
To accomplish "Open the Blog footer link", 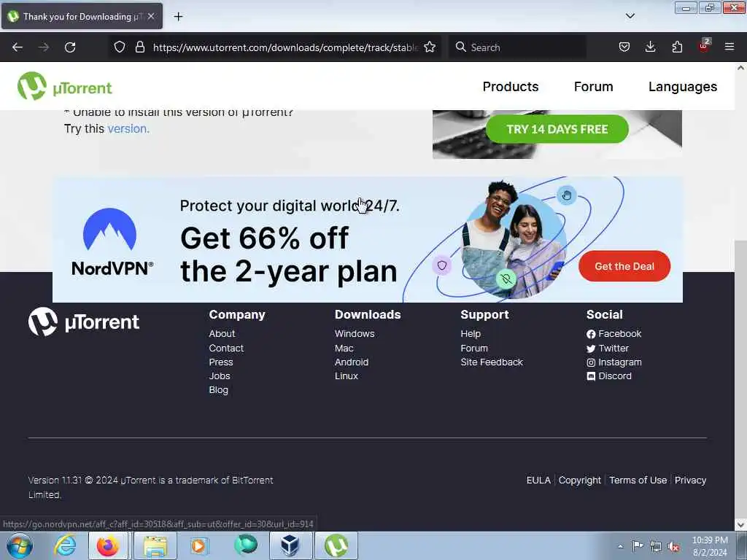I will coord(219,389).
